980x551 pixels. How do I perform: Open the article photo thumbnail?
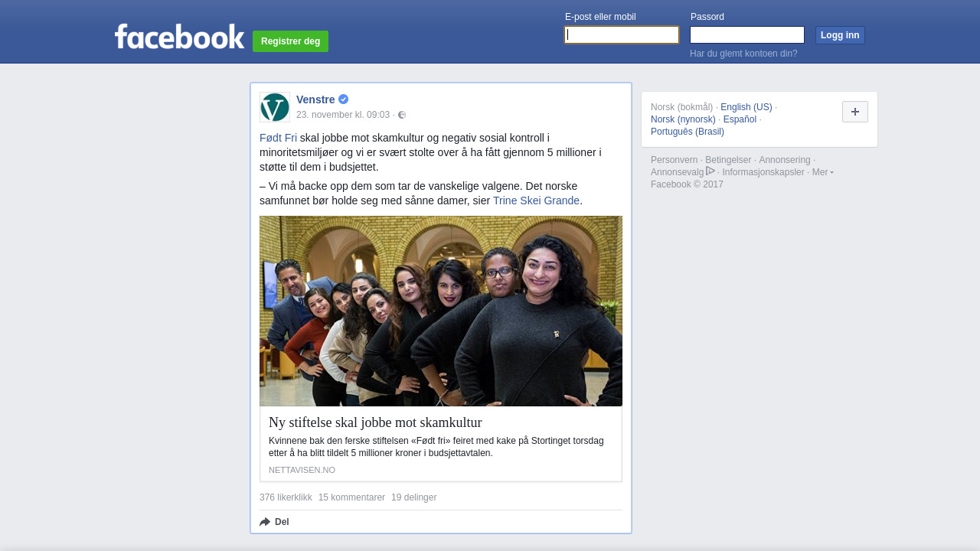coord(441,311)
